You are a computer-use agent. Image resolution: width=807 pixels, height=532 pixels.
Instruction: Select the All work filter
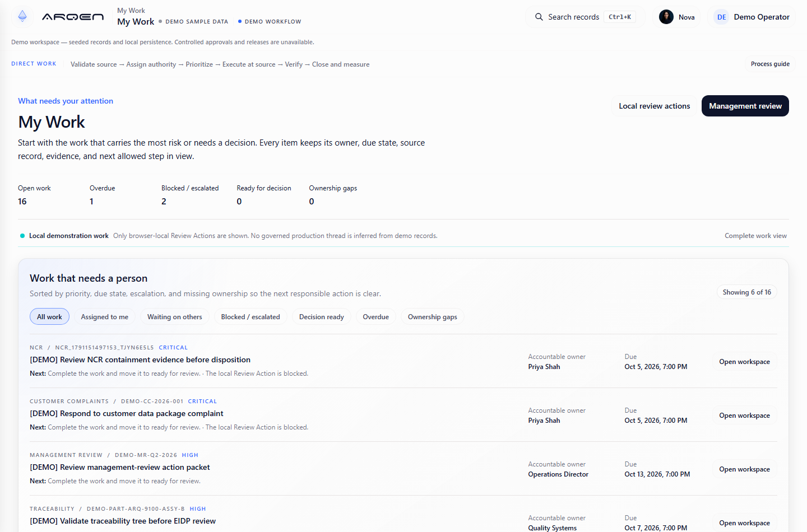pos(49,317)
